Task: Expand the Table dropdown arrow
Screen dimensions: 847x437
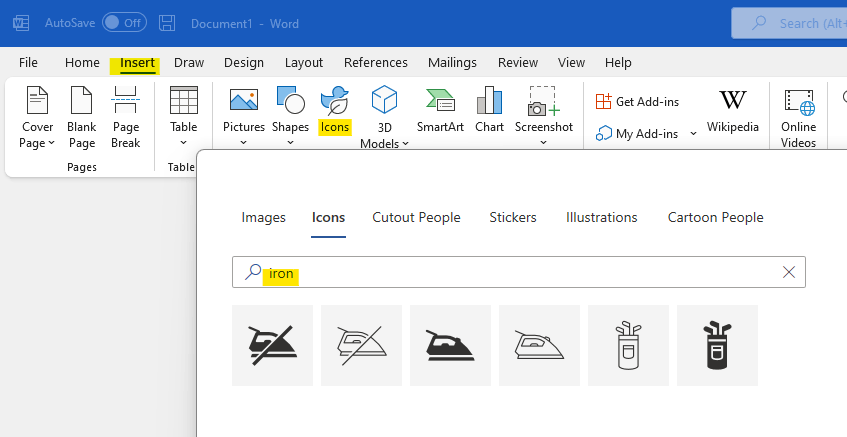Action: (183, 143)
